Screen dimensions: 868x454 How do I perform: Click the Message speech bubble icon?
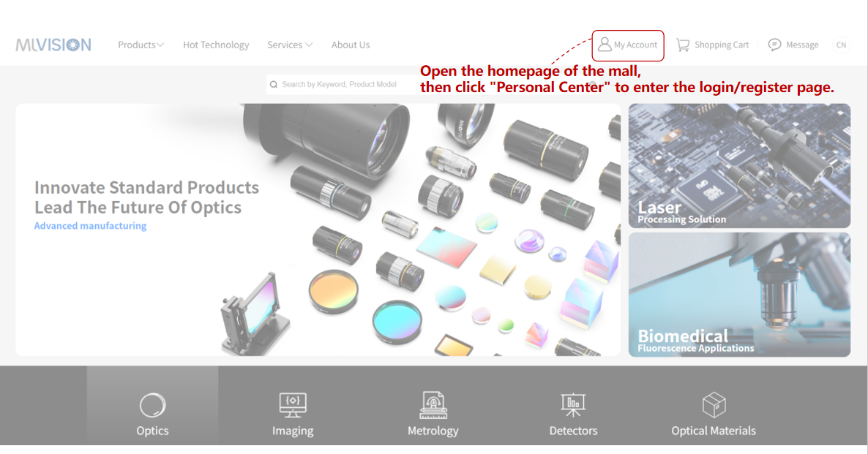point(774,45)
